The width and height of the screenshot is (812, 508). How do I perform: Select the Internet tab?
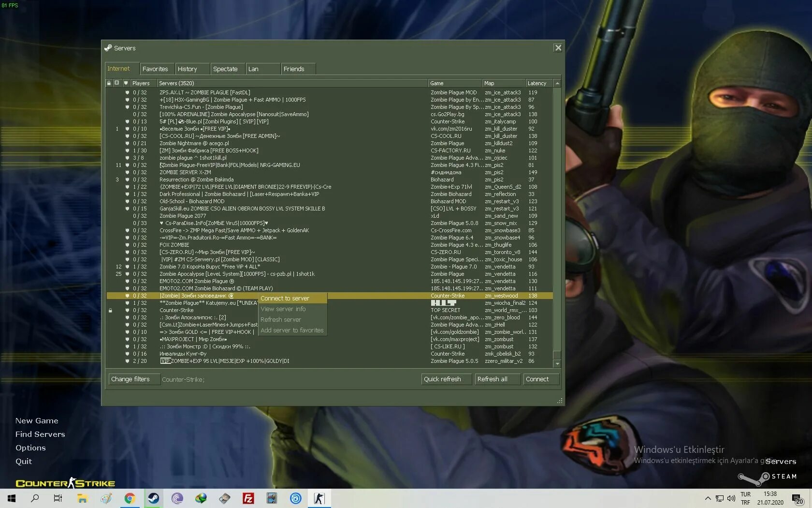(121, 69)
